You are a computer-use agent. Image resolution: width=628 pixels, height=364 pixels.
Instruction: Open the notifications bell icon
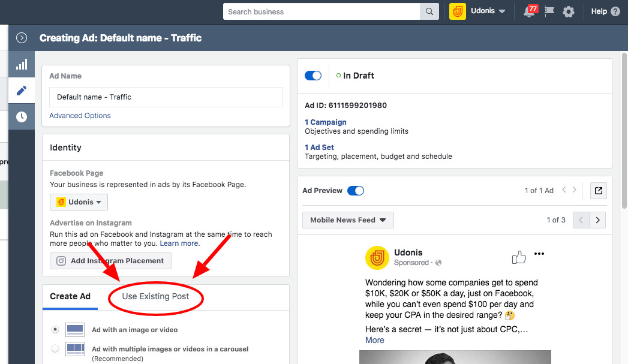tap(530, 11)
